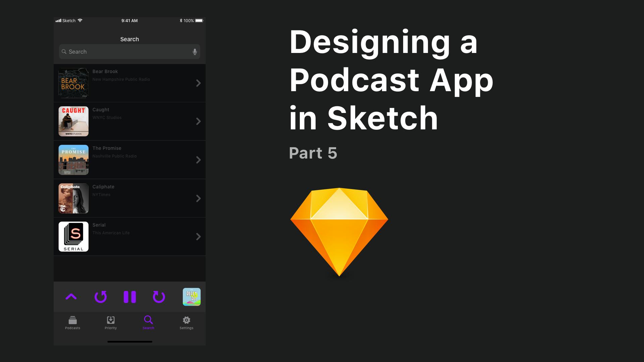The image size is (644, 362).
Task: Click the Caught title text
Action: pos(101,110)
